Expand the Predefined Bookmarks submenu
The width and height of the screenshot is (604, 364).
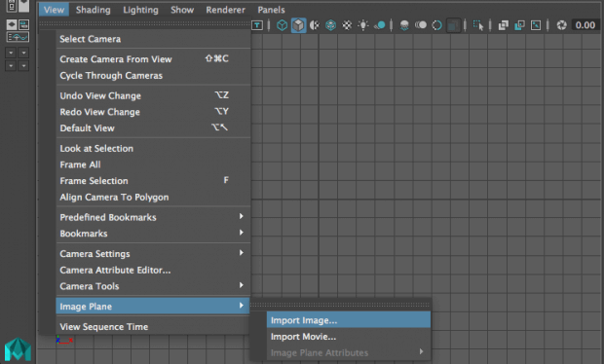click(153, 217)
